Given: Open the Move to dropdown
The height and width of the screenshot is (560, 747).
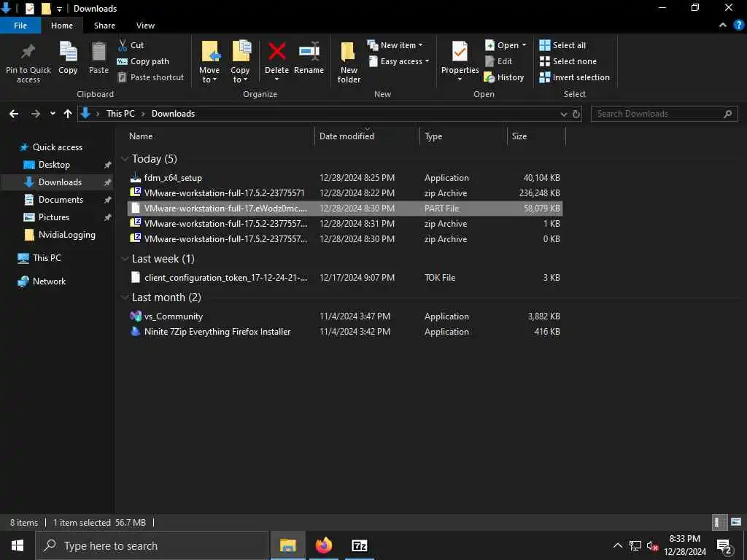Looking at the screenshot, I should point(209,75).
